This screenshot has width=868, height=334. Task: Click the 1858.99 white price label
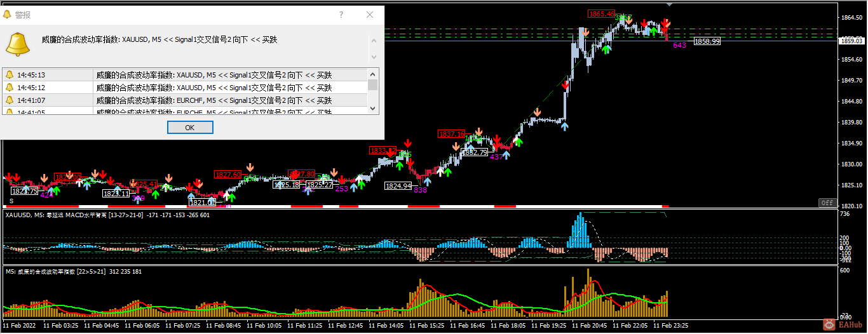coord(707,41)
